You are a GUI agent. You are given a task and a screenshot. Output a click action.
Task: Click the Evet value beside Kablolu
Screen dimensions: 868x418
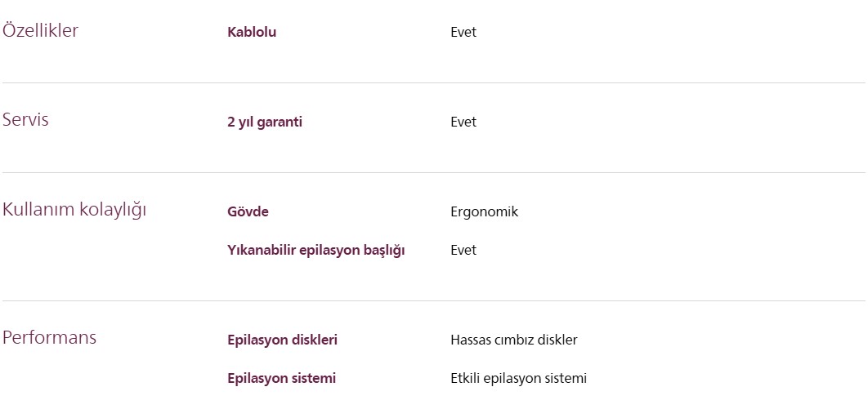coord(463,33)
